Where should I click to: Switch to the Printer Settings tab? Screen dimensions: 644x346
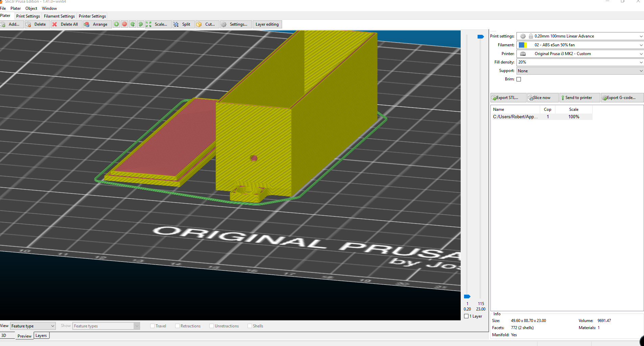coord(92,16)
